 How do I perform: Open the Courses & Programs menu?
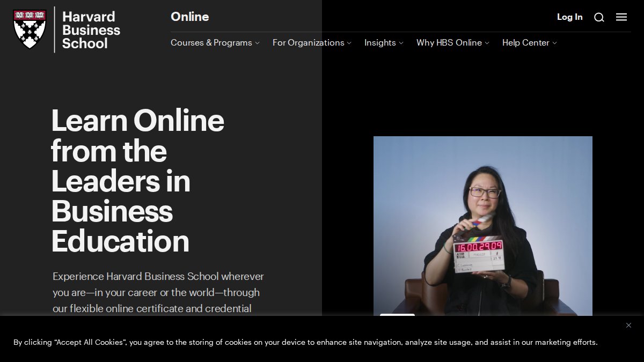tap(211, 42)
